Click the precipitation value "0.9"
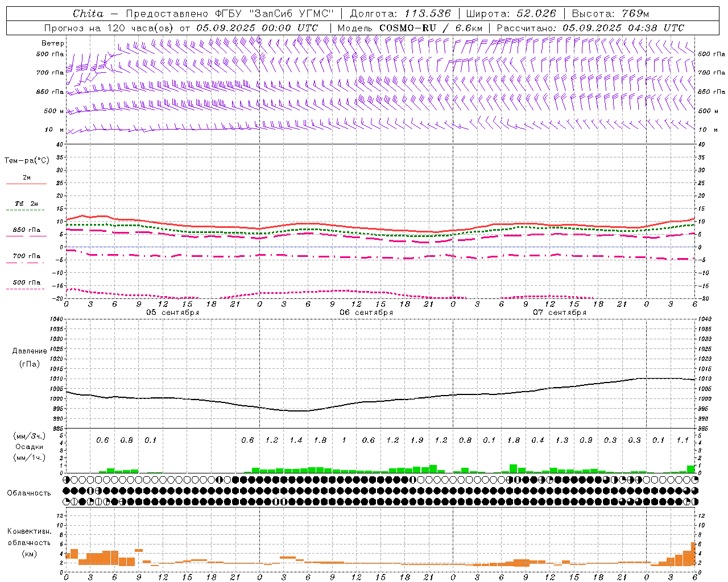The width and height of the screenshot is (728, 582). pyautogui.click(x=586, y=440)
